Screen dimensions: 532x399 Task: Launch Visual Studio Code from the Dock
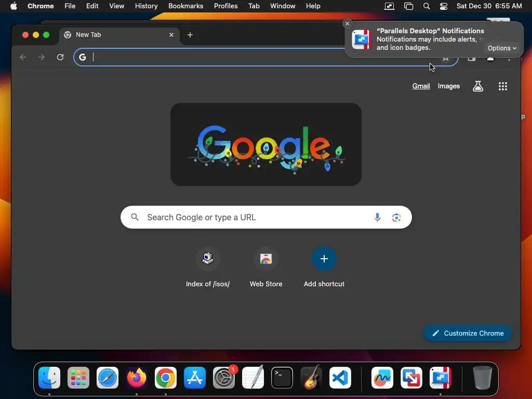[x=340, y=378]
